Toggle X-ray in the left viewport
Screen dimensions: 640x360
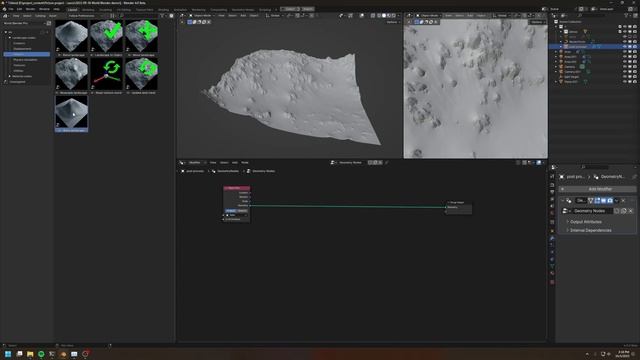[373, 16]
